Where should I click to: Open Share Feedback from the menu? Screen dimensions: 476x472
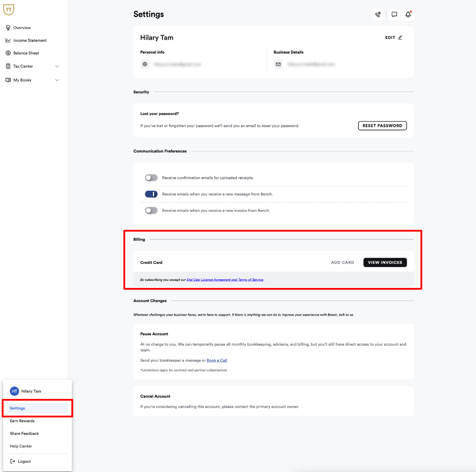pyautogui.click(x=24, y=433)
